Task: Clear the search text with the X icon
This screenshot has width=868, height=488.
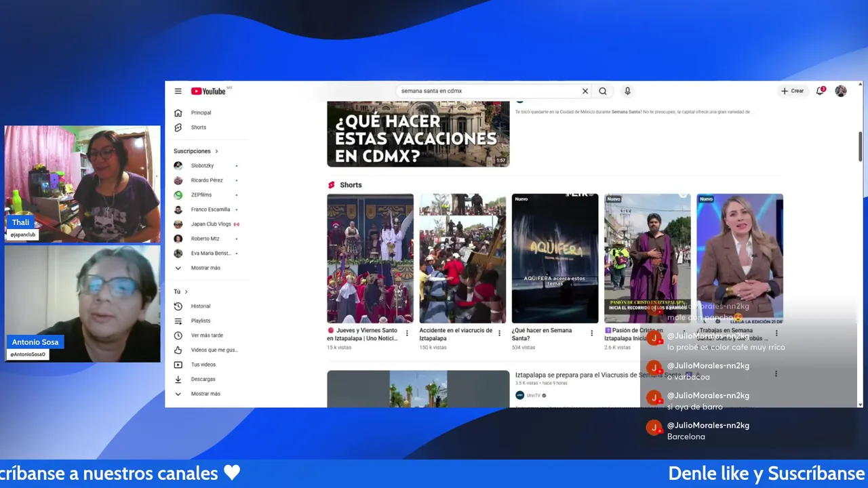Action: (585, 91)
